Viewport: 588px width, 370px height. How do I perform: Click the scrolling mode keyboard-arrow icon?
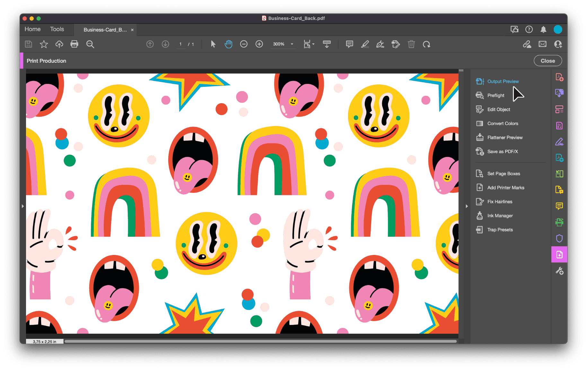click(x=327, y=44)
